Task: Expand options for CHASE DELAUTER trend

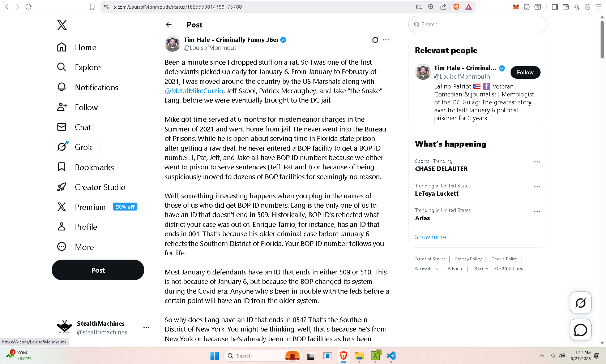Action: click(537, 162)
